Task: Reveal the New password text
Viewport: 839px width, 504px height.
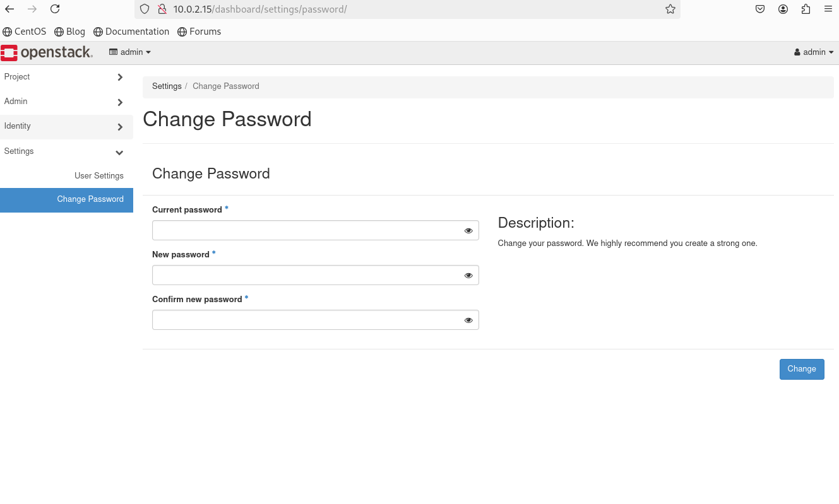Action: (x=468, y=276)
